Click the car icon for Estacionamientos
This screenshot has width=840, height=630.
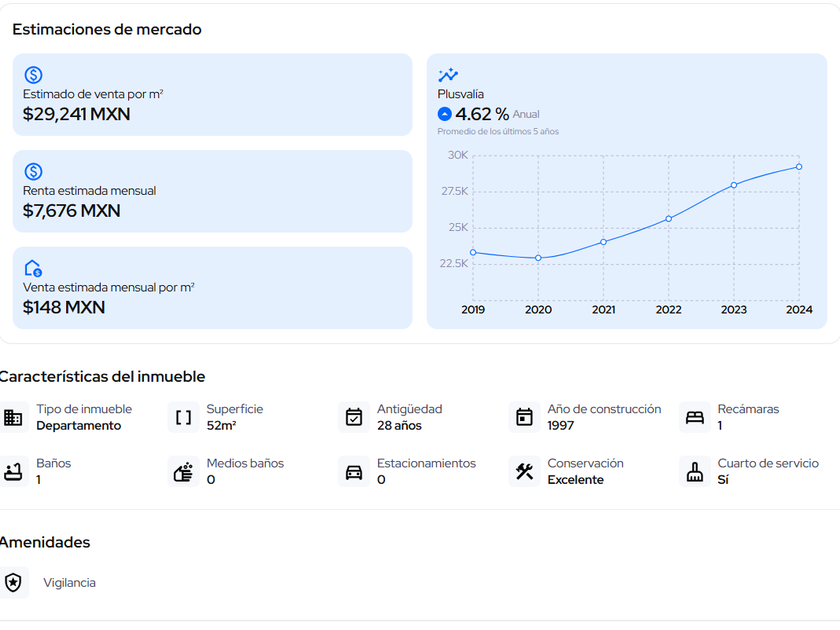(x=354, y=471)
